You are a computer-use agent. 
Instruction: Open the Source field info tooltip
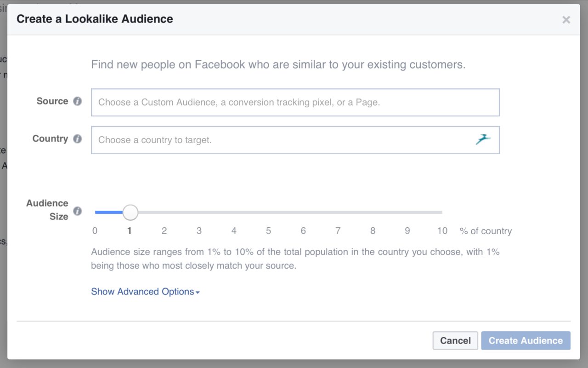tap(77, 101)
